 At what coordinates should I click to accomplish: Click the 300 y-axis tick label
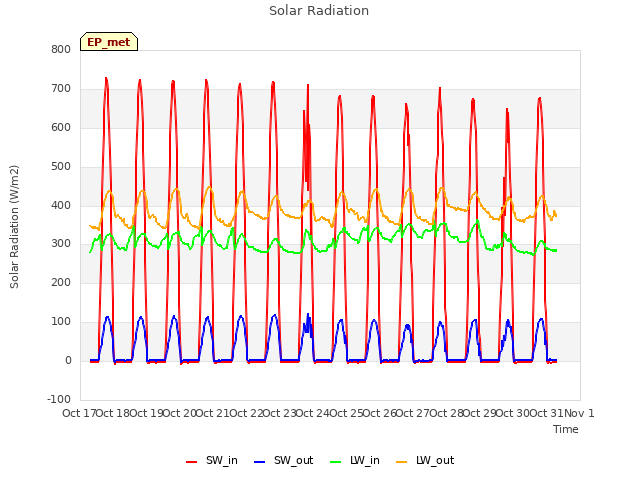coord(61,244)
